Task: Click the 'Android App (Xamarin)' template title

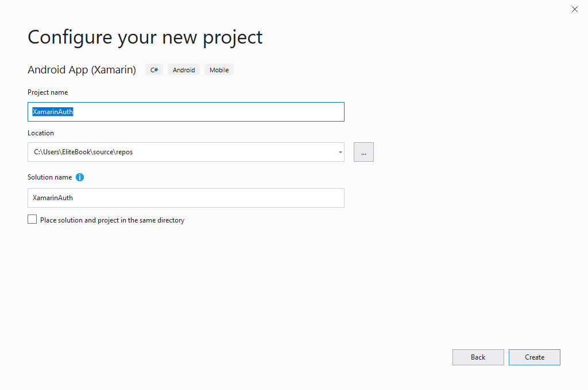Action: [82, 70]
